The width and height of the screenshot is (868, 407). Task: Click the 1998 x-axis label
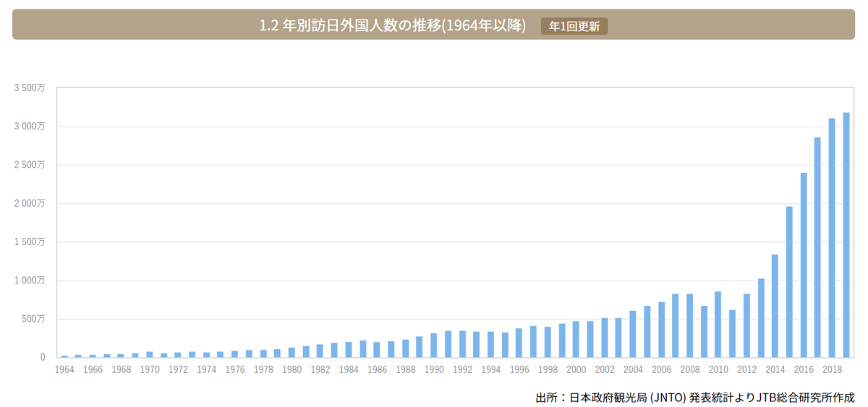click(x=548, y=369)
